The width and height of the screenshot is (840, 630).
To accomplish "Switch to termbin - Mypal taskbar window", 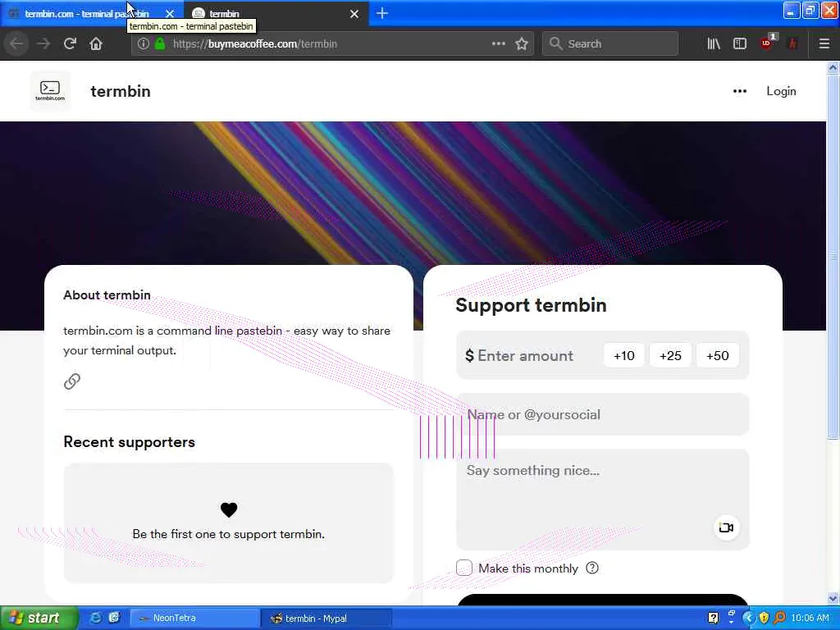I will (x=327, y=619).
